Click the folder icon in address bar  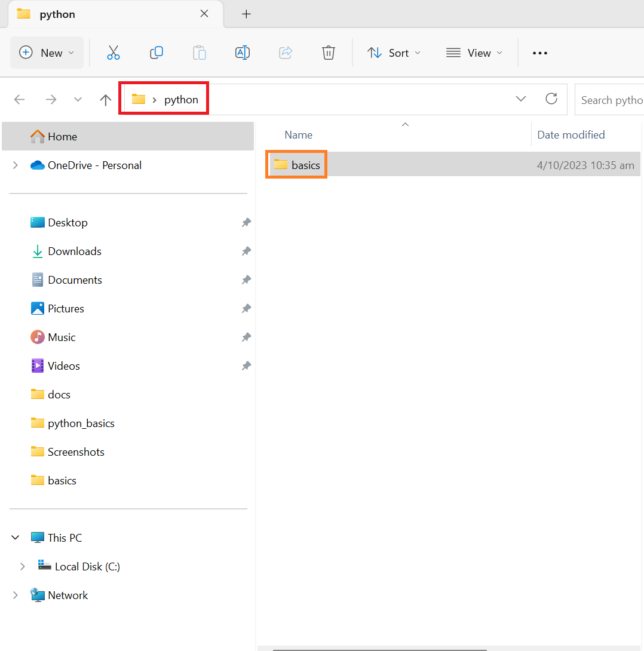tap(138, 99)
